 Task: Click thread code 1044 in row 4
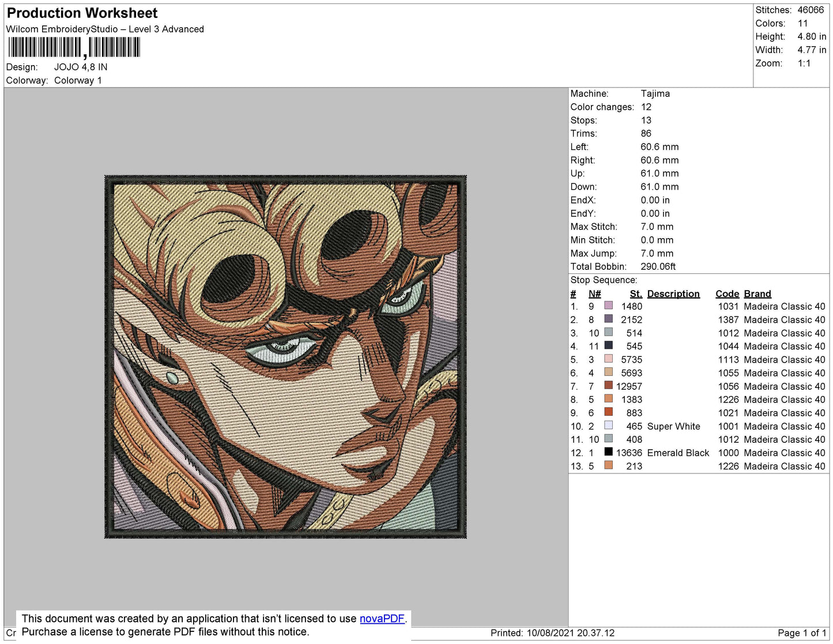point(728,346)
